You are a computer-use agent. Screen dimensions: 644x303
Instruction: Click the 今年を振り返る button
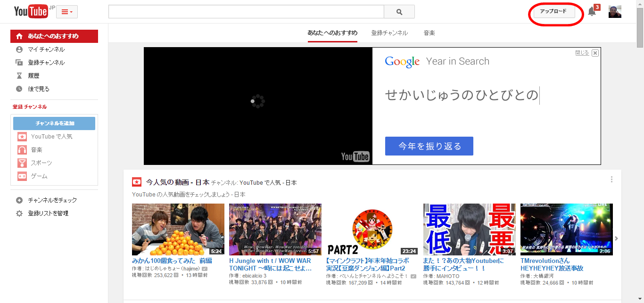coord(429,146)
